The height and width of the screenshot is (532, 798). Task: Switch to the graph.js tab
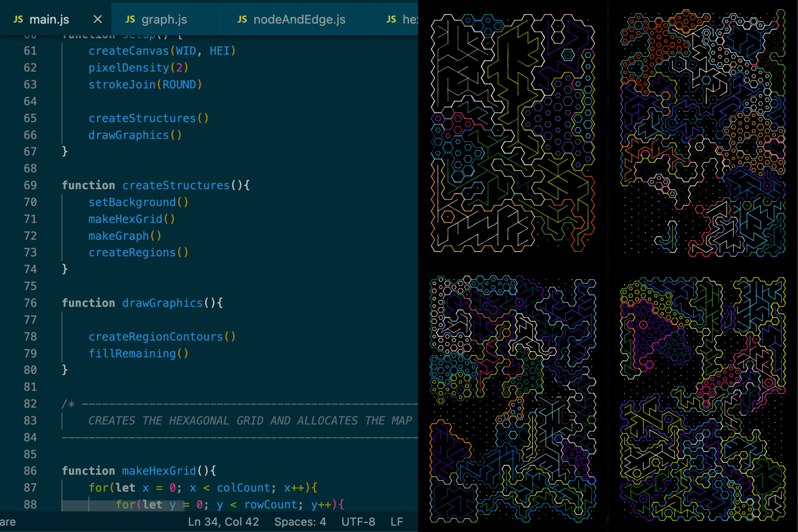pyautogui.click(x=164, y=19)
